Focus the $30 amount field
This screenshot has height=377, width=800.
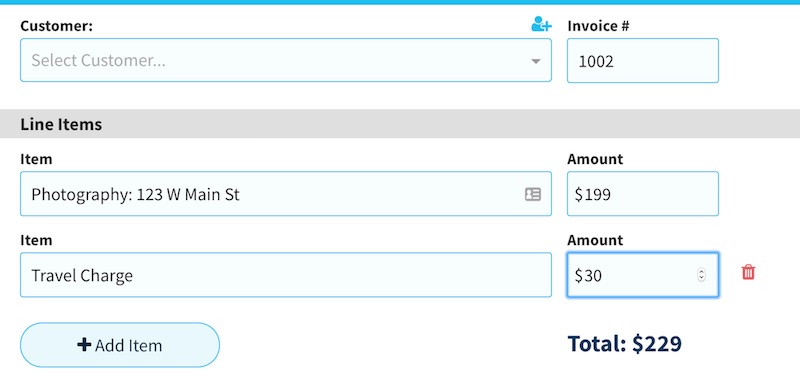point(643,275)
